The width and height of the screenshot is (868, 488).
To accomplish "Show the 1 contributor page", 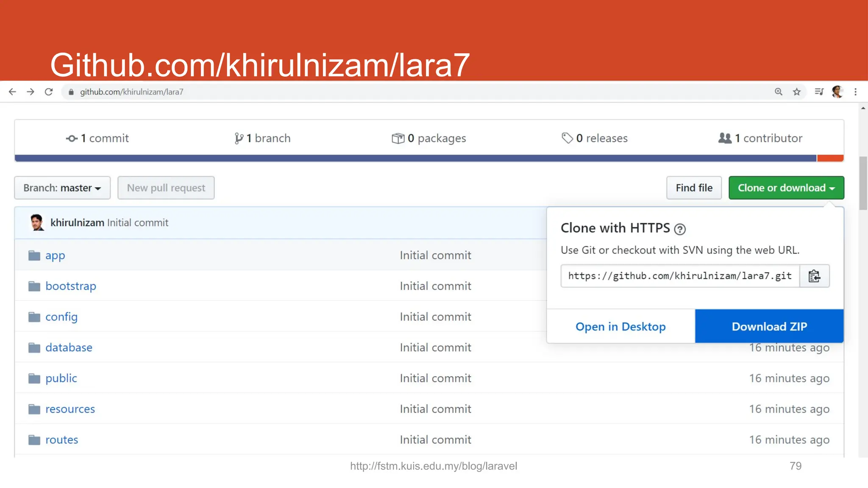I will click(x=760, y=138).
